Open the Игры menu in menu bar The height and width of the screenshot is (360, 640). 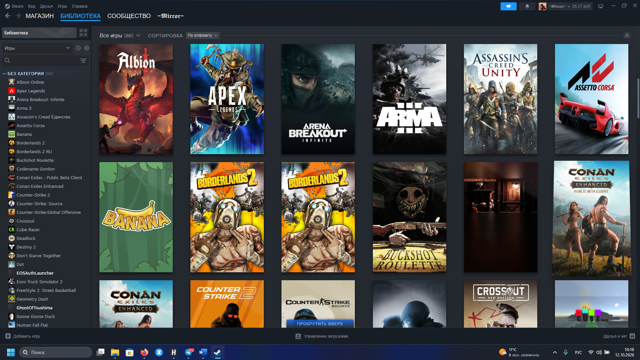[62, 6]
